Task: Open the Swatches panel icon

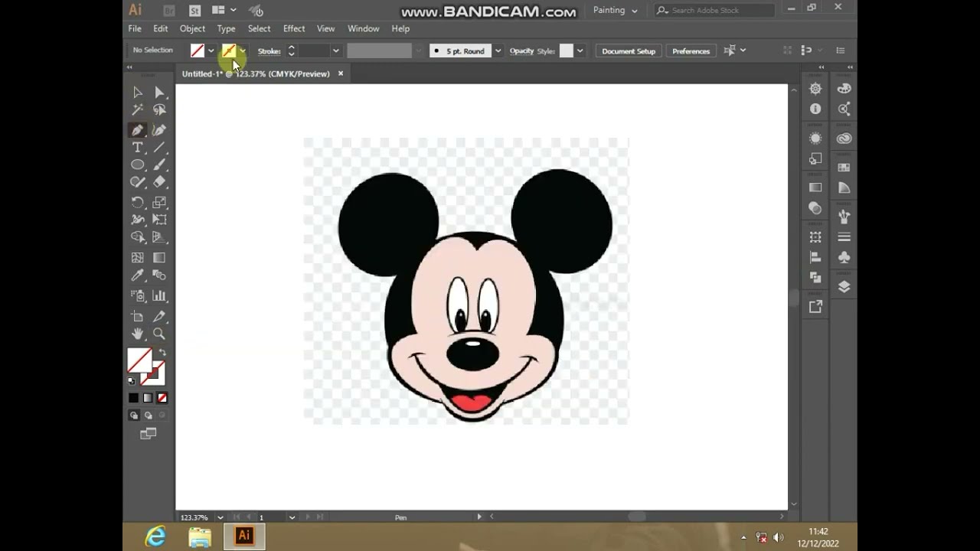Action: pos(844,168)
